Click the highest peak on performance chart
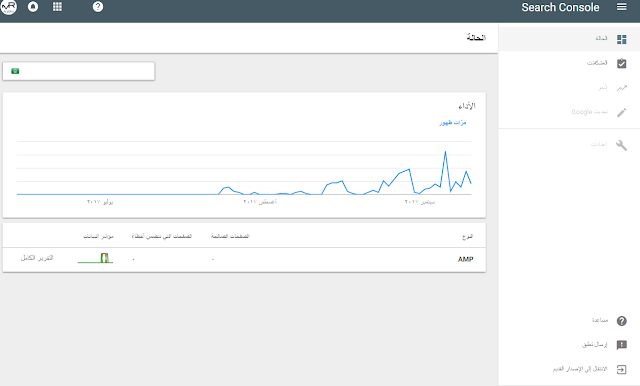The image size is (640, 386). [445, 152]
